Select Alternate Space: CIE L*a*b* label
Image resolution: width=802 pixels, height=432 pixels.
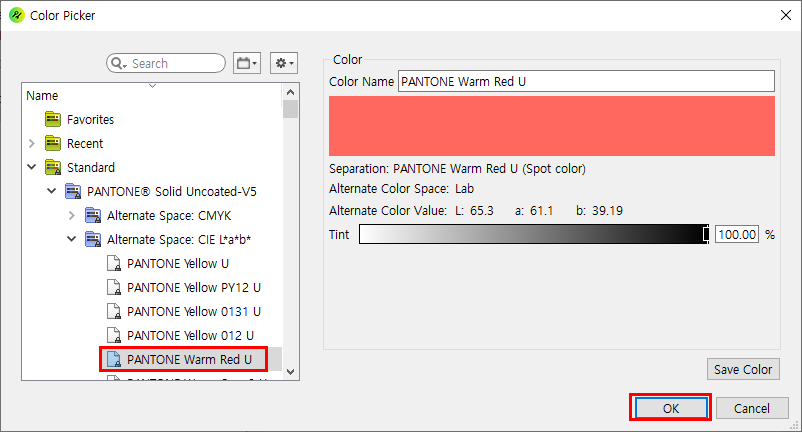(x=179, y=239)
